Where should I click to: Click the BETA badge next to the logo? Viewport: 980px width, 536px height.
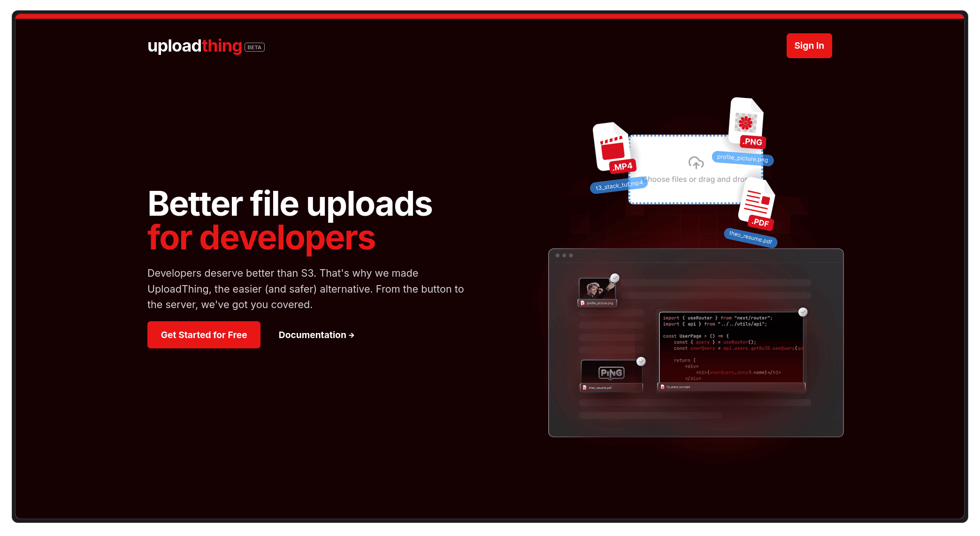254,47
